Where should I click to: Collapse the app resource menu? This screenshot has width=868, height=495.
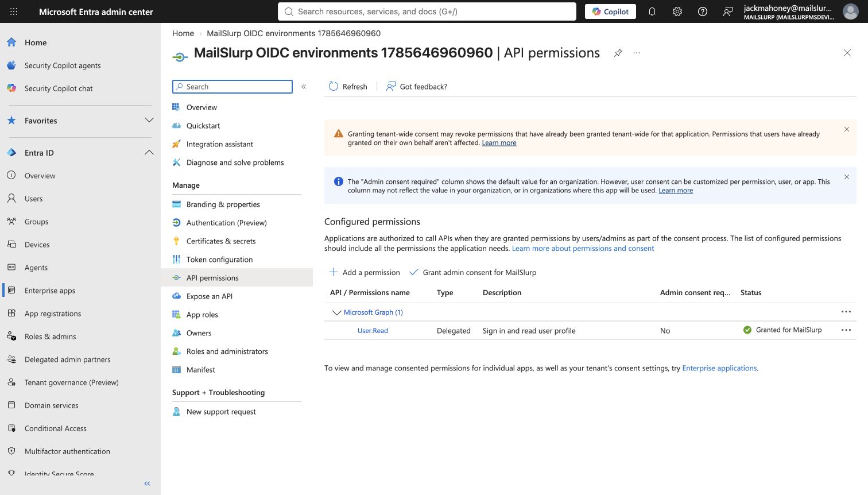[x=304, y=87]
